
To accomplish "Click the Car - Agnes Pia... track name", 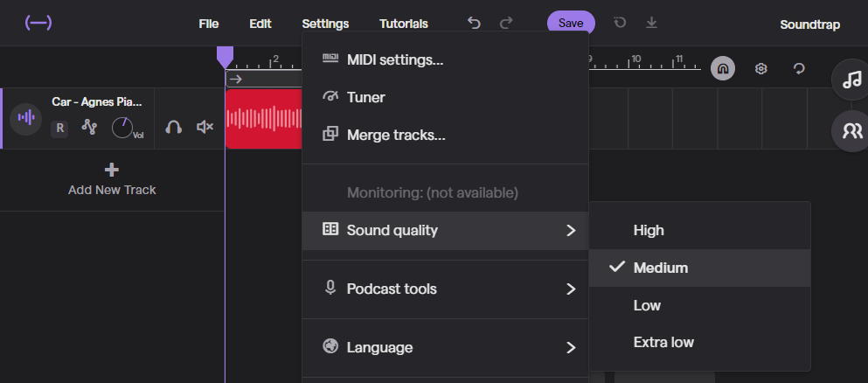I will 97,101.
